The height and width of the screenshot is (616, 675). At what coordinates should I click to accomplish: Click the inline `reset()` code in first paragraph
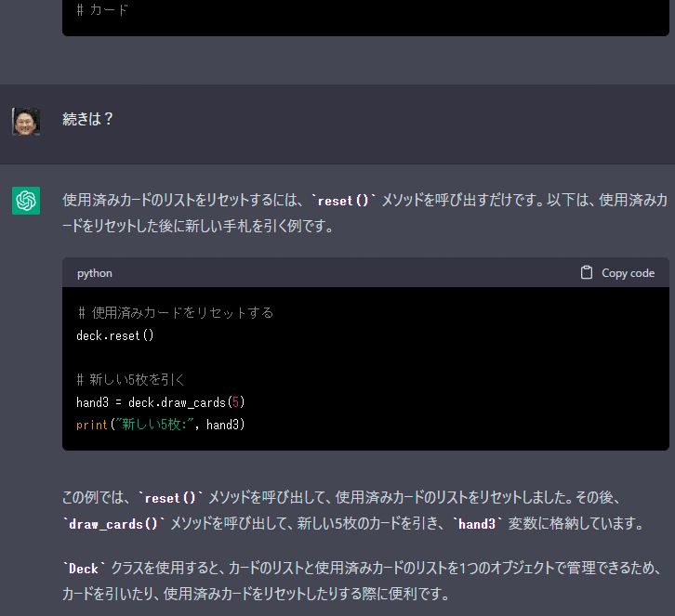tap(343, 201)
